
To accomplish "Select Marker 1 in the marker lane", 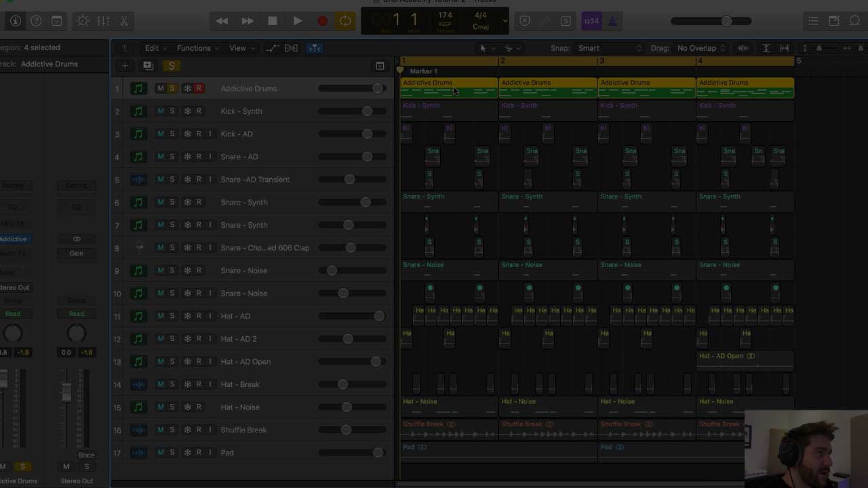I will click(x=423, y=71).
